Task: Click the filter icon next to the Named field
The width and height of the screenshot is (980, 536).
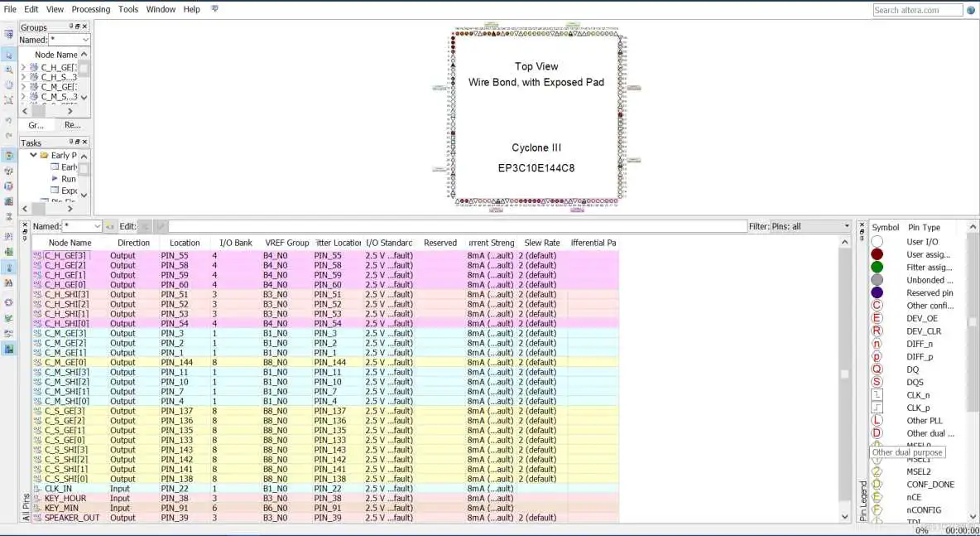Action: pos(110,226)
